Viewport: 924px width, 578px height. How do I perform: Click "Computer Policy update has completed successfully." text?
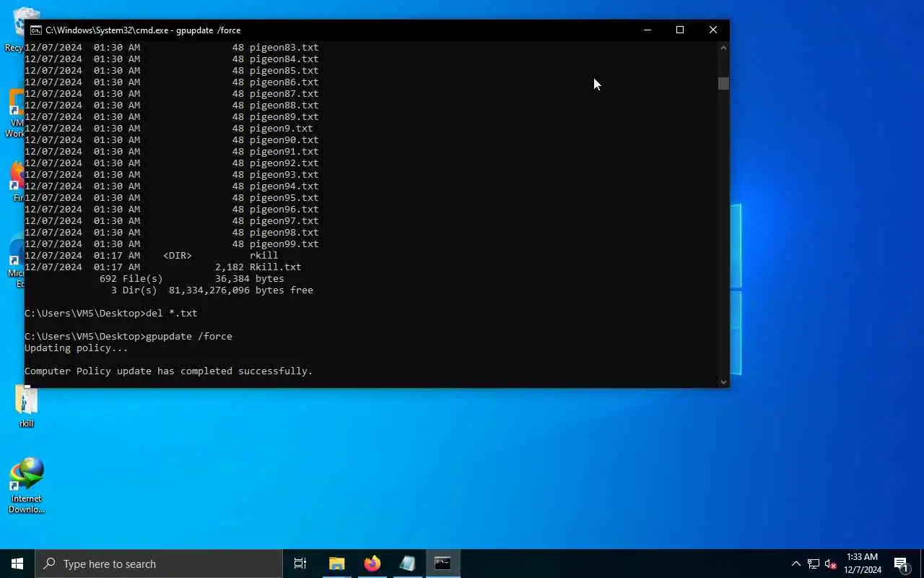pyautogui.click(x=168, y=371)
